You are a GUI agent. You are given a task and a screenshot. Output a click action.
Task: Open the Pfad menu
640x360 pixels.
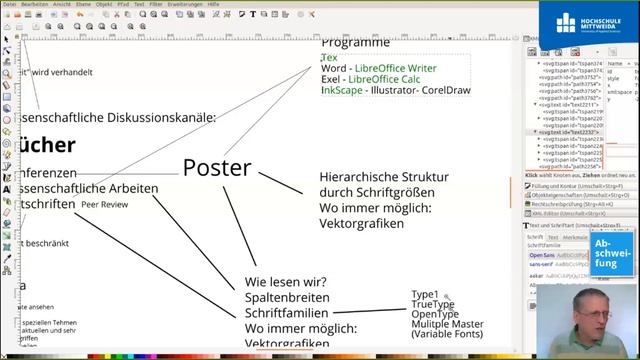click(x=123, y=4)
